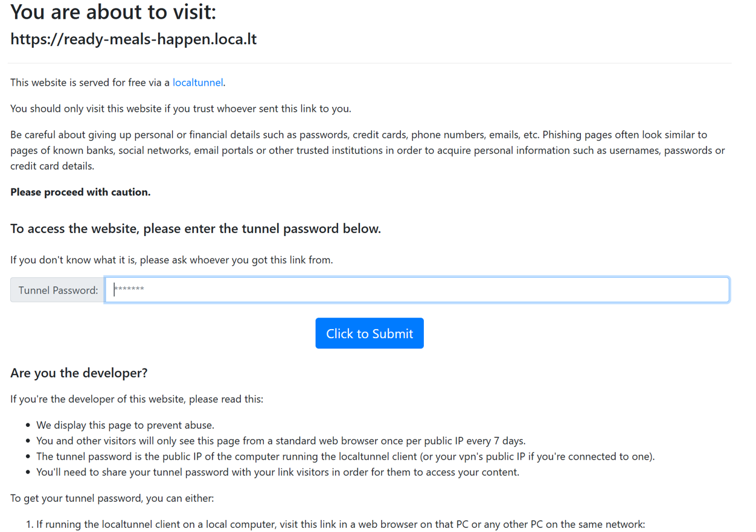Image resolution: width=756 pixels, height=532 pixels.
Task: Click the 'To get your tunnel password' line
Action: pyautogui.click(x=112, y=498)
